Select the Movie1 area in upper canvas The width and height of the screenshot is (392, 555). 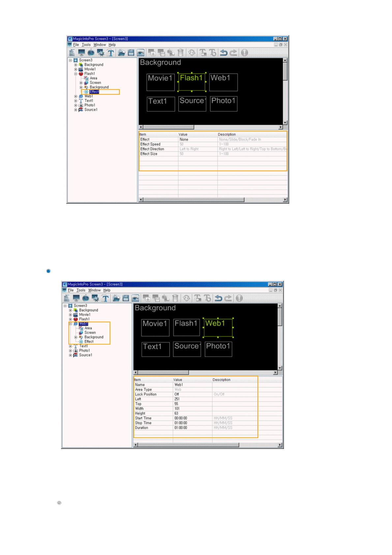tap(161, 82)
